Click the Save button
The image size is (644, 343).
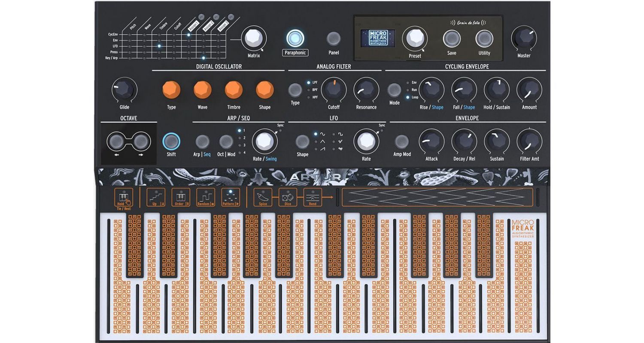(452, 39)
